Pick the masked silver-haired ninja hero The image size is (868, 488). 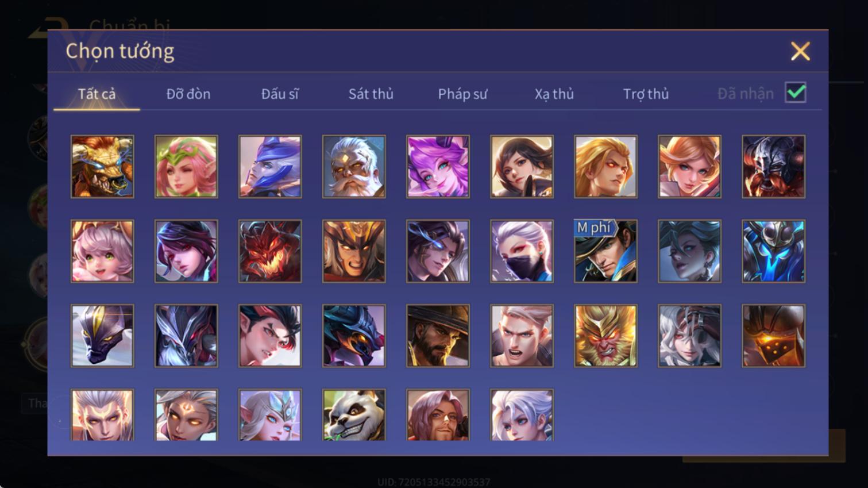coord(522,251)
